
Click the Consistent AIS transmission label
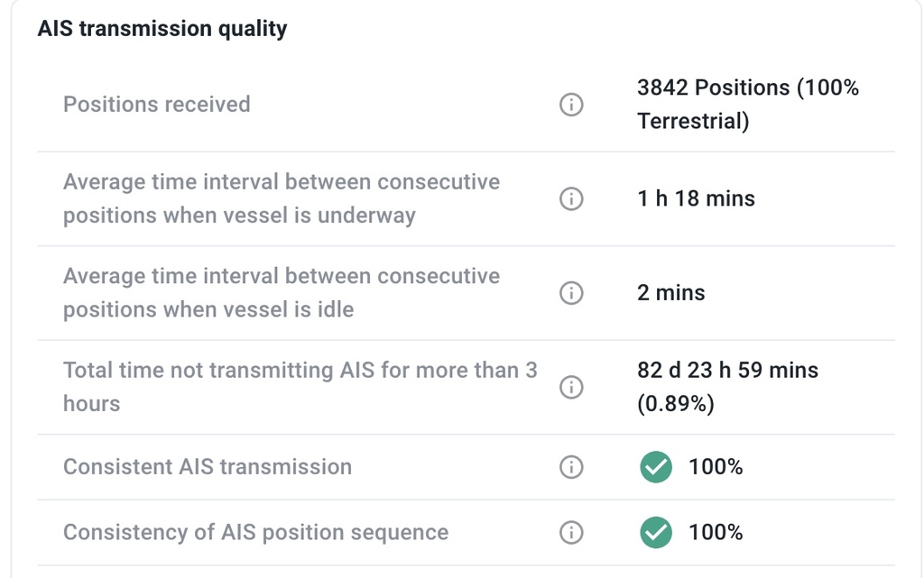[208, 467]
